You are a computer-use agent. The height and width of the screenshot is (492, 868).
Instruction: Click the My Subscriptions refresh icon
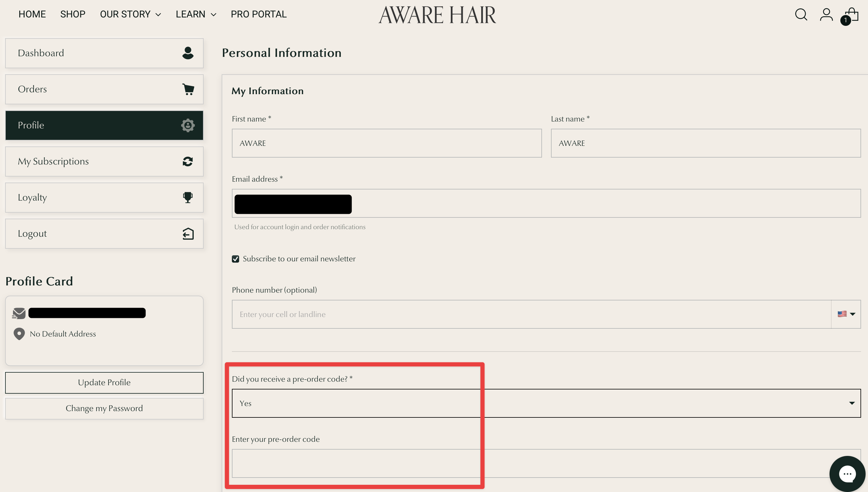pyautogui.click(x=188, y=161)
